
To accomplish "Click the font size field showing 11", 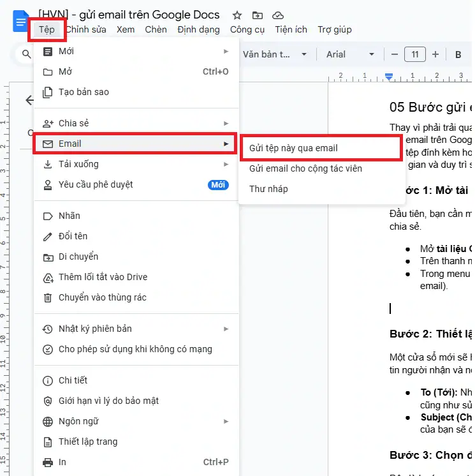I will coord(414,54).
